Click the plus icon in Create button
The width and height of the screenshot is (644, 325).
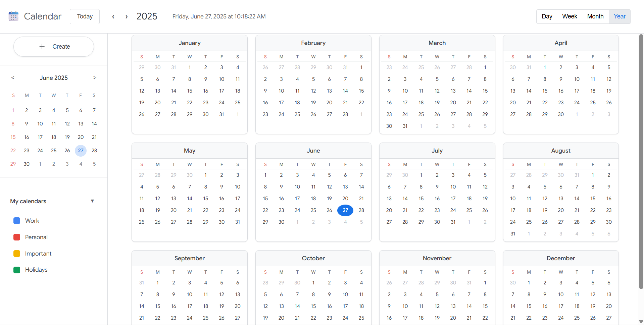point(42,46)
